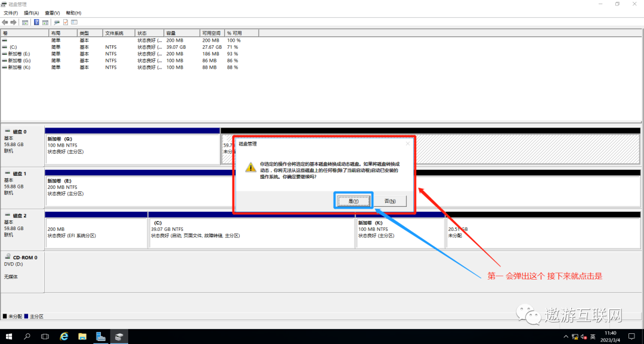
Task: Sort by the 卷 column header
Action: (24, 33)
